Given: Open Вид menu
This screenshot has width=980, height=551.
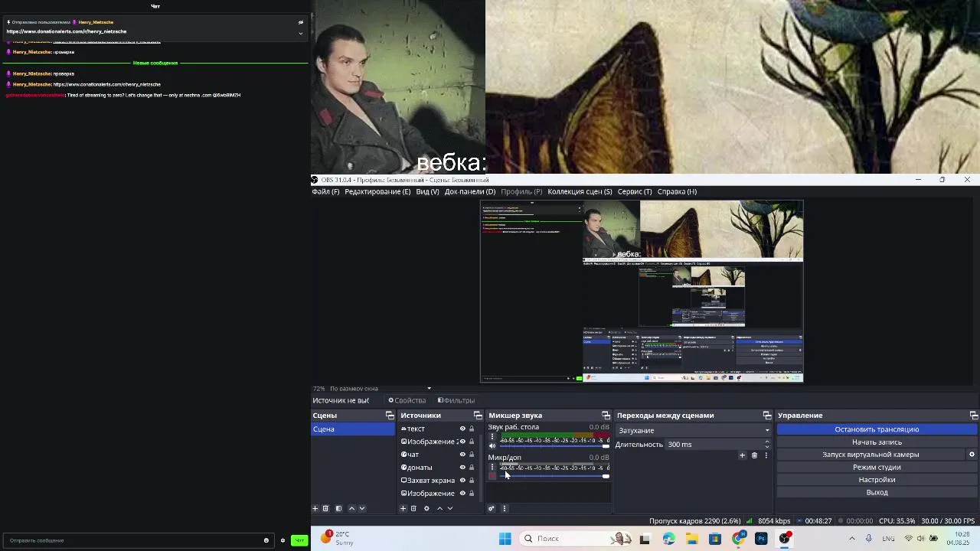Looking at the screenshot, I should (427, 191).
